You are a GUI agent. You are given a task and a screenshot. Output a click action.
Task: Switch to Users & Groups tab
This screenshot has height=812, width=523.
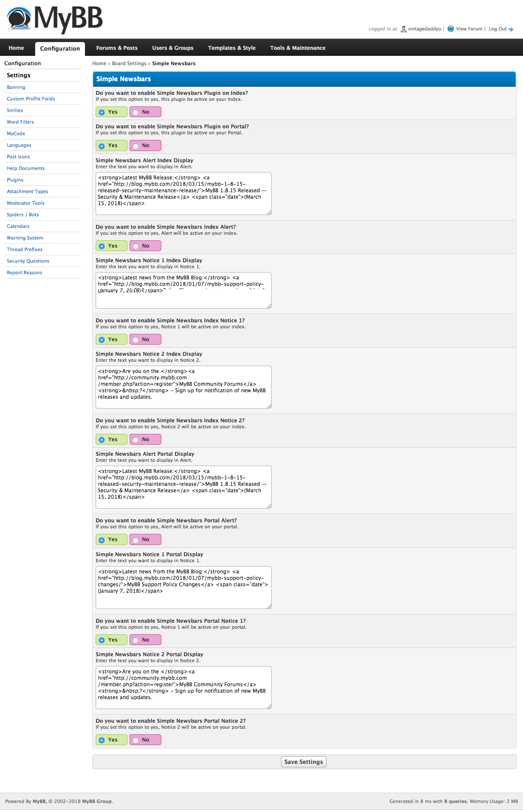pyautogui.click(x=172, y=48)
